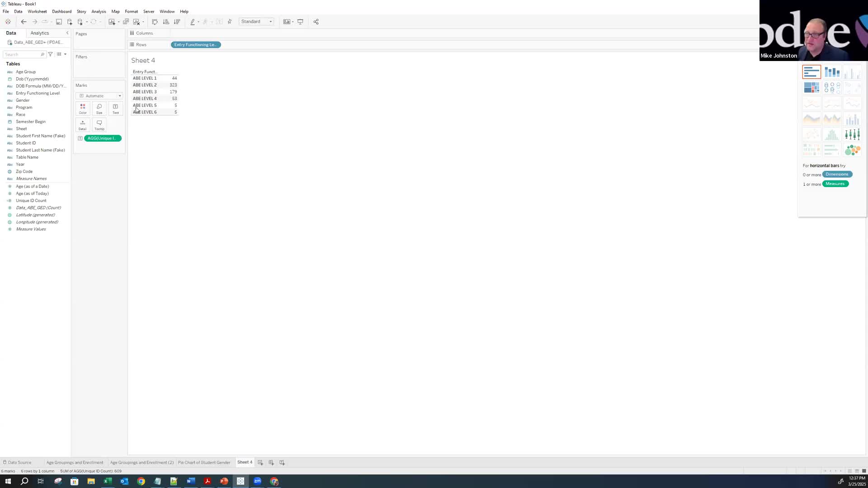Image resolution: width=868 pixels, height=488 pixels.
Task: Open the Tooltip shelf on the Marks card
Action: [x=99, y=124]
